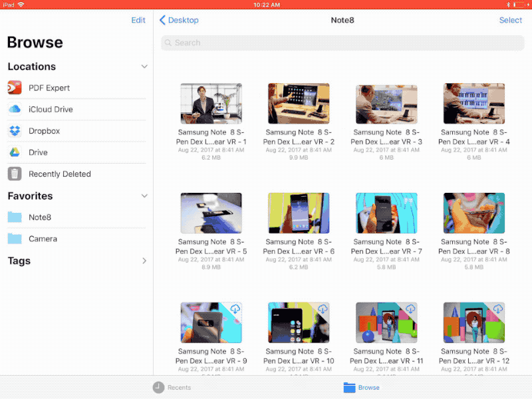Collapse the Favorites section

click(144, 196)
